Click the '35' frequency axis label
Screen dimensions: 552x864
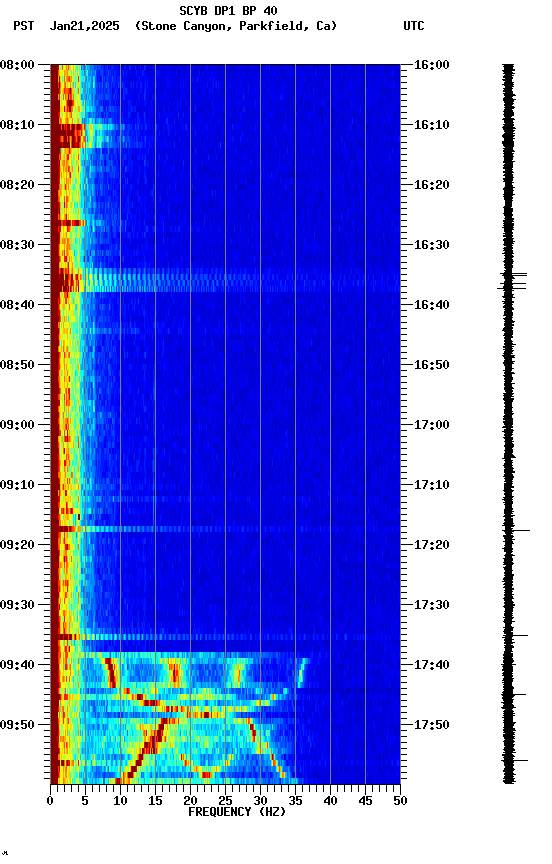pos(295,801)
